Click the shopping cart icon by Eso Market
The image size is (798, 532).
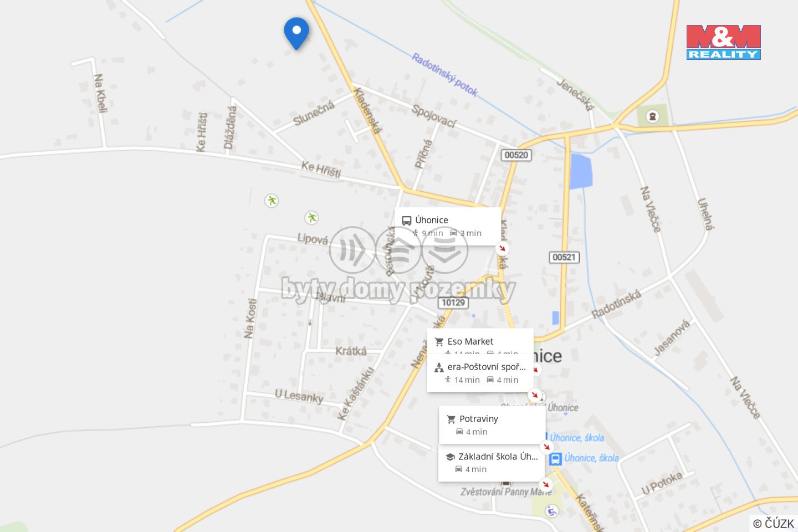pos(439,342)
